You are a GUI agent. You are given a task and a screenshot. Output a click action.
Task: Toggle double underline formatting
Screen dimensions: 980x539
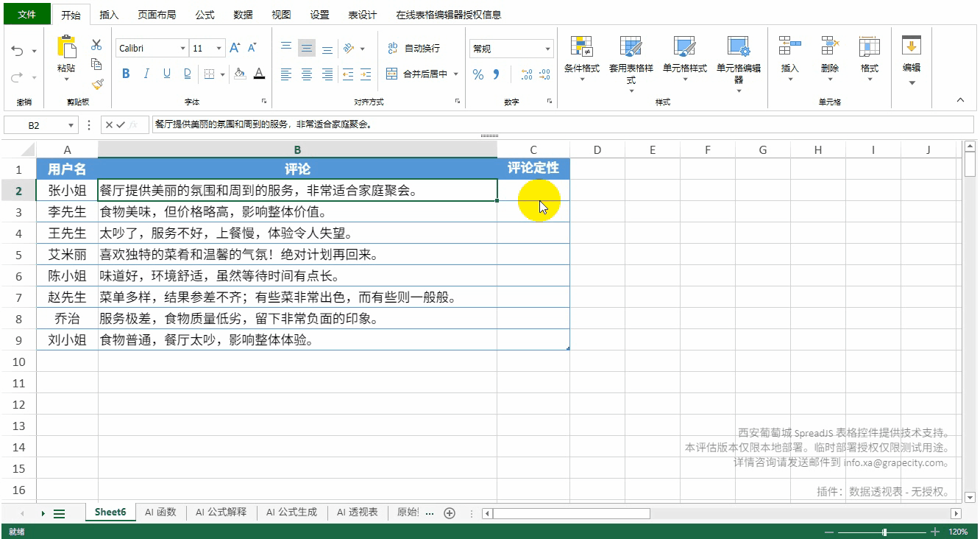(188, 74)
